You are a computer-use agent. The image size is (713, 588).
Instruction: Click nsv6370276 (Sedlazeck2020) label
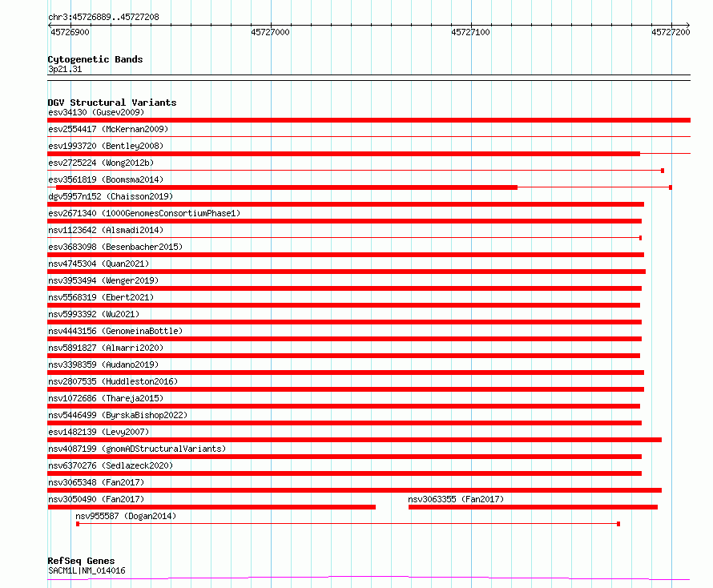click(111, 465)
